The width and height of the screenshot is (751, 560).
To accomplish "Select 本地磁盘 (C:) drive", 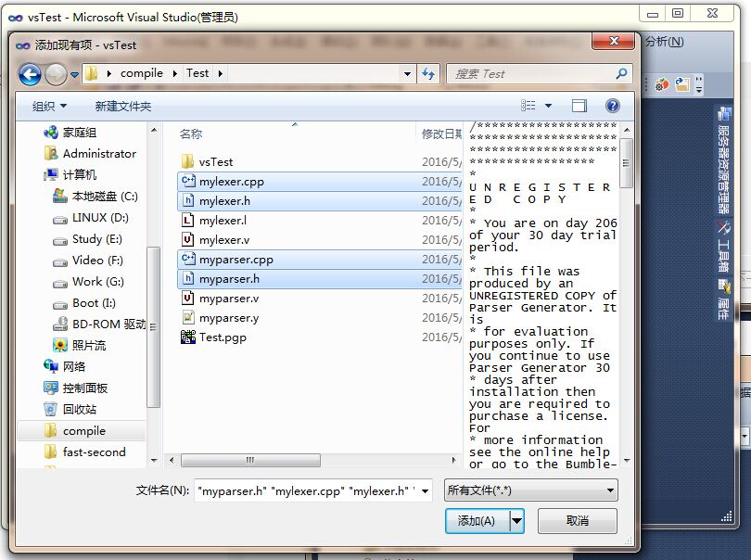I will [105, 196].
